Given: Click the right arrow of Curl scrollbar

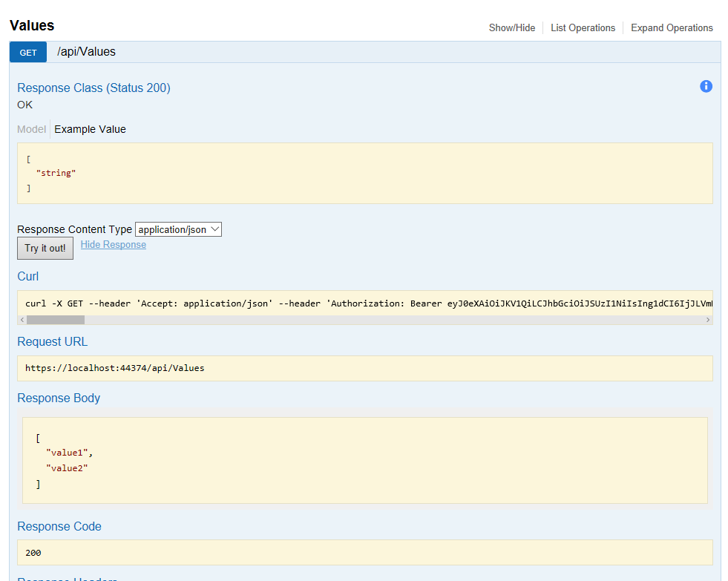Looking at the screenshot, I should coord(708,320).
